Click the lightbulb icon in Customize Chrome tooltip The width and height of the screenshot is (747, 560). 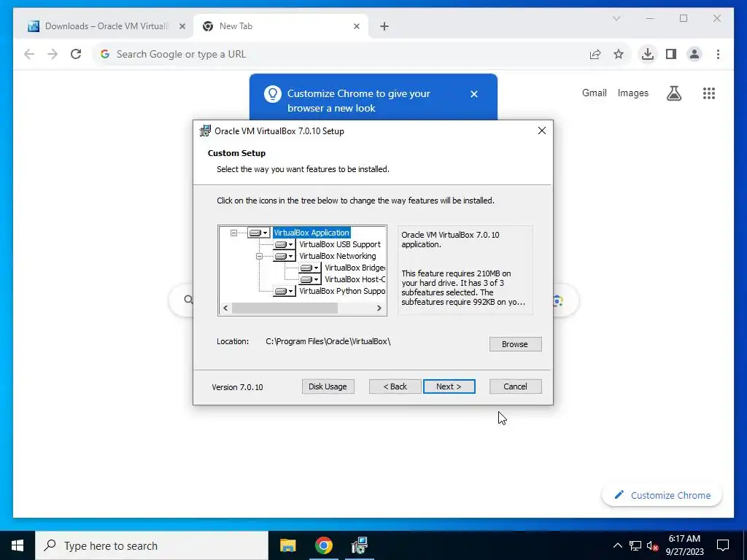click(x=273, y=94)
